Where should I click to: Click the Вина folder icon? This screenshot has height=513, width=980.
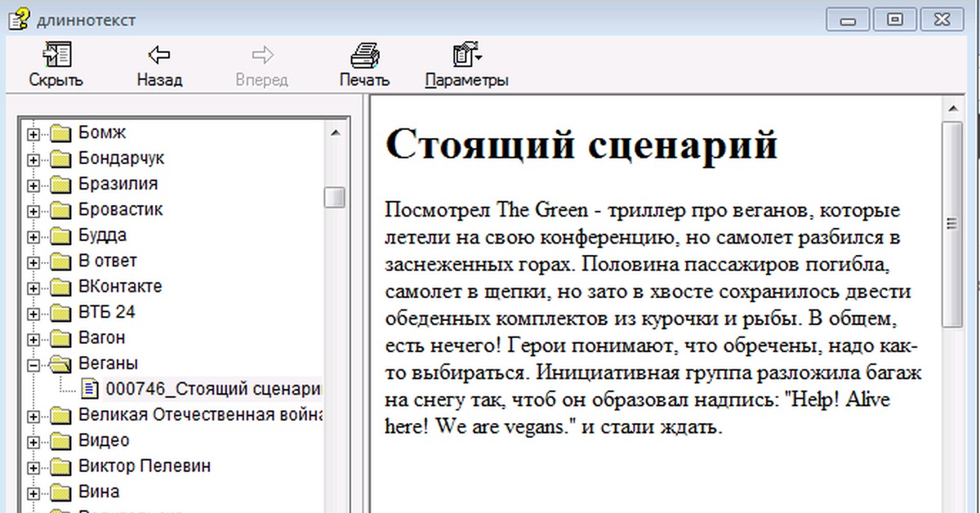pyautogui.click(x=60, y=493)
